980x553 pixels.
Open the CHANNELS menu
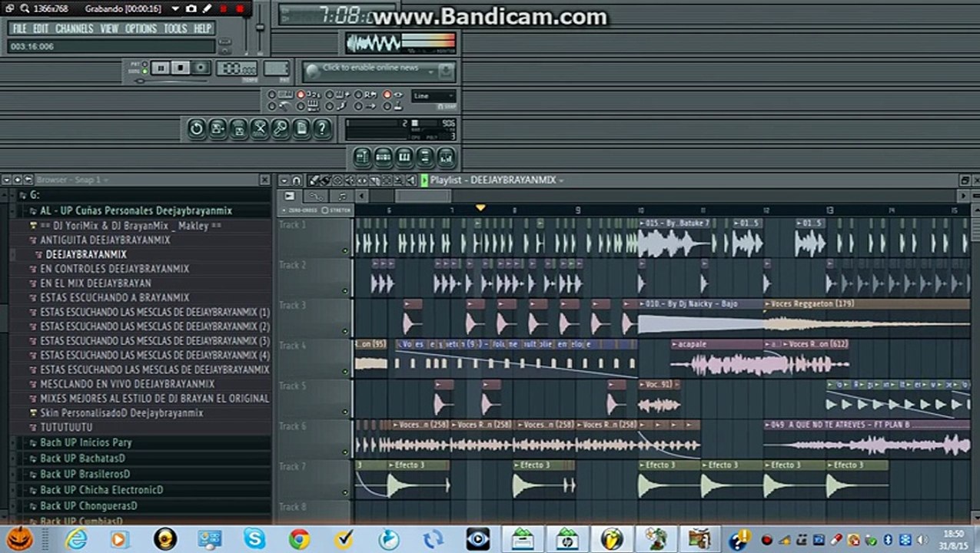tap(75, 28)
